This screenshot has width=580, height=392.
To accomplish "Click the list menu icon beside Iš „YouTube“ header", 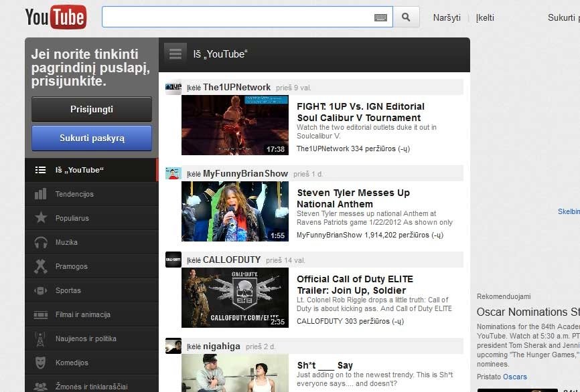I will pos(175,54).
